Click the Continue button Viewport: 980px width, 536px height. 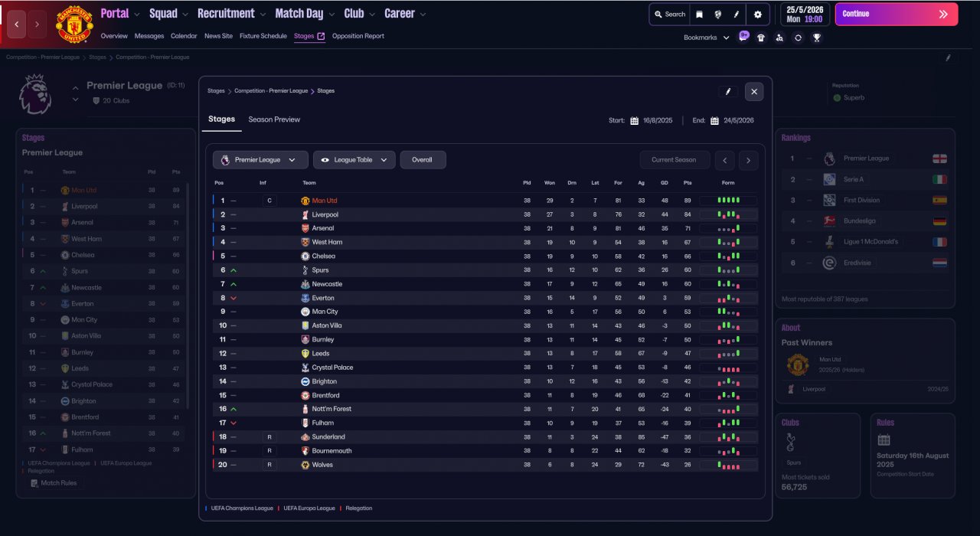pyautogui.click(x=896, y=14)
